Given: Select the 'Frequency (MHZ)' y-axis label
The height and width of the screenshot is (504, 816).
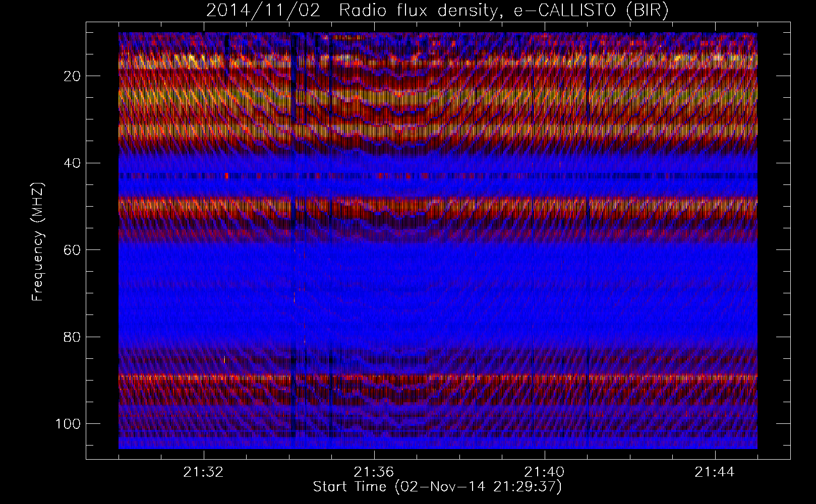Looking at the screenshot, I should pyautogui.click(x=38, y=242).
